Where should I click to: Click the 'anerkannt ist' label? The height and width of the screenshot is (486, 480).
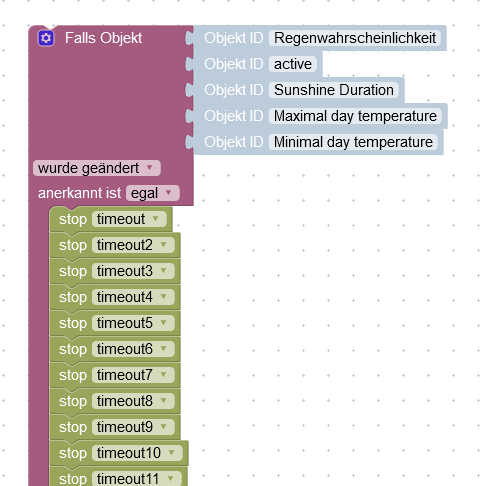tap(79, 193)
